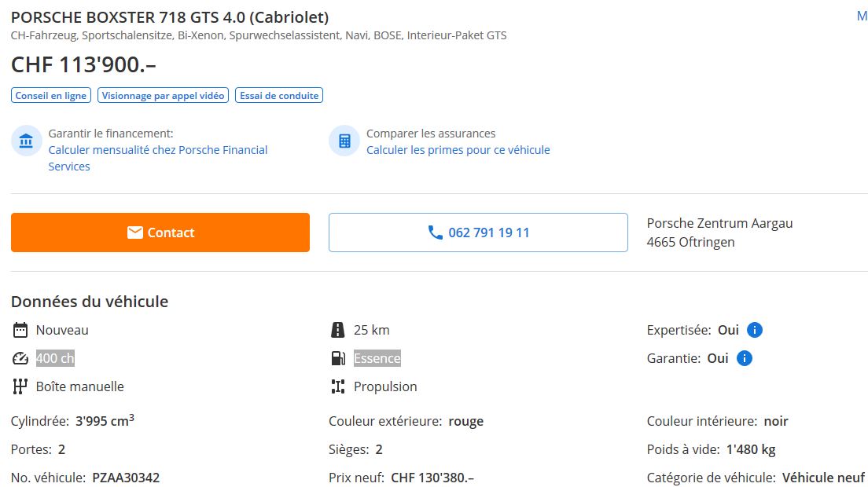Screen dimensions: 868x487
Task: Click the Sièges 2 value
Action: pyautogui.click(x=379, y=449)
